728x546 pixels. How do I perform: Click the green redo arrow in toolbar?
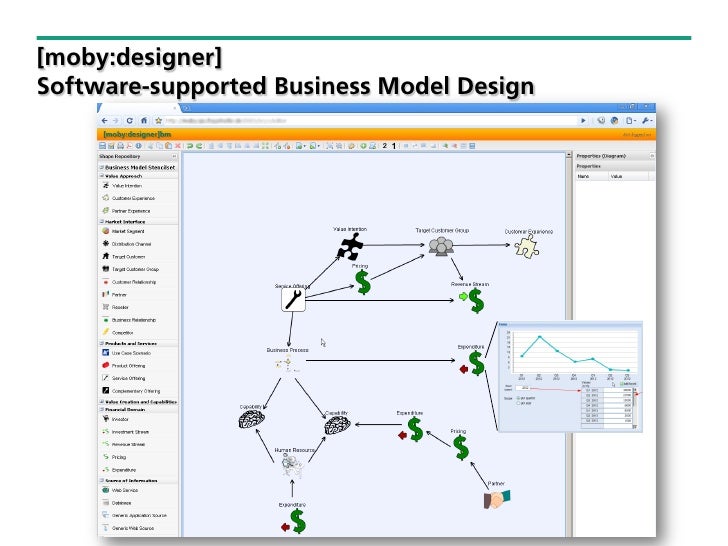199,146
